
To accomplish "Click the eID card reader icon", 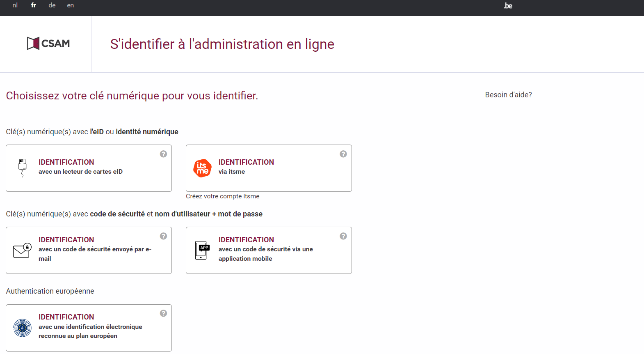I will click(22, 168).
